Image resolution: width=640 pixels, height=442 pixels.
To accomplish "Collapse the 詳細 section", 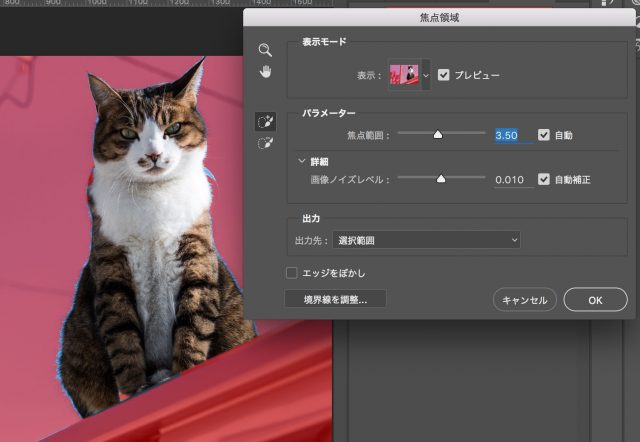I will tap(302, 161).
